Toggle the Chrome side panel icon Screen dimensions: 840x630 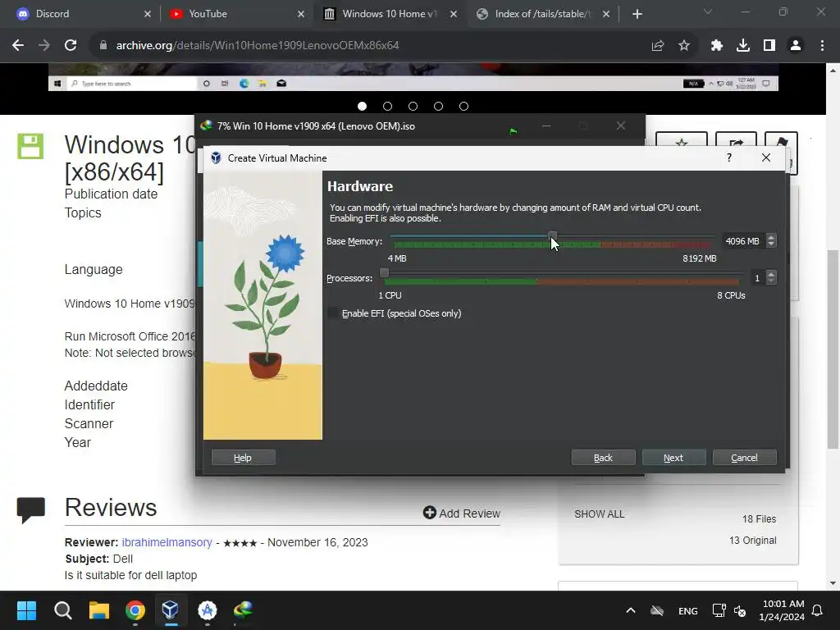pyautogui.click(x=769, y=46)
